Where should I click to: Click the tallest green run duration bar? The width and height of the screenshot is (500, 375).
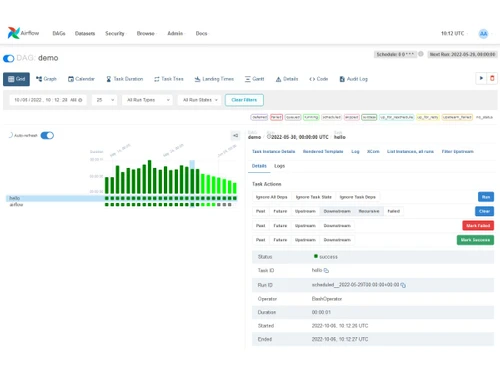(x=150, y=177)
